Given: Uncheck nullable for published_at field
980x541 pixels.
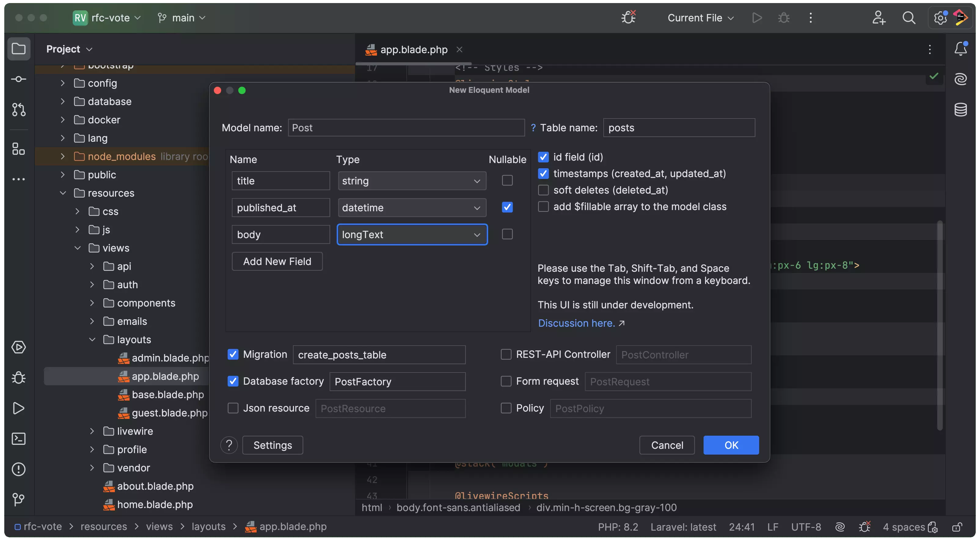Looking at the screenshot, I should (507, 207).
